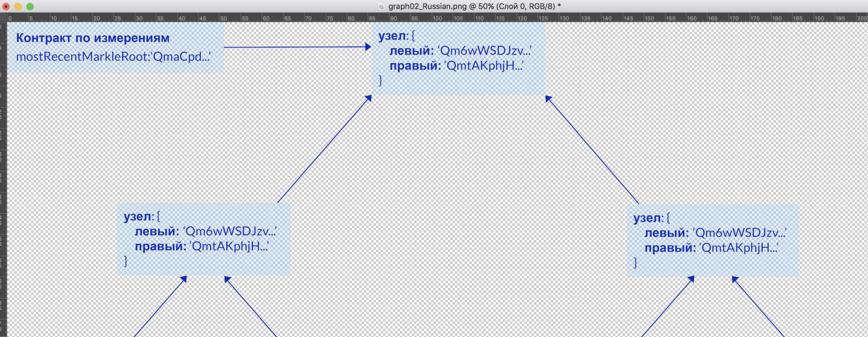Minimize the document window with yellow button

(18, 6)
